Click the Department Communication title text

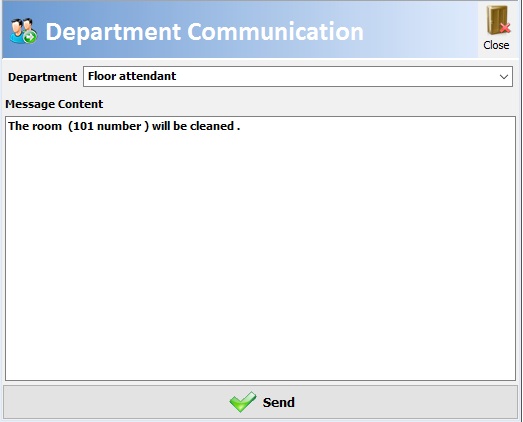[204, 32]
